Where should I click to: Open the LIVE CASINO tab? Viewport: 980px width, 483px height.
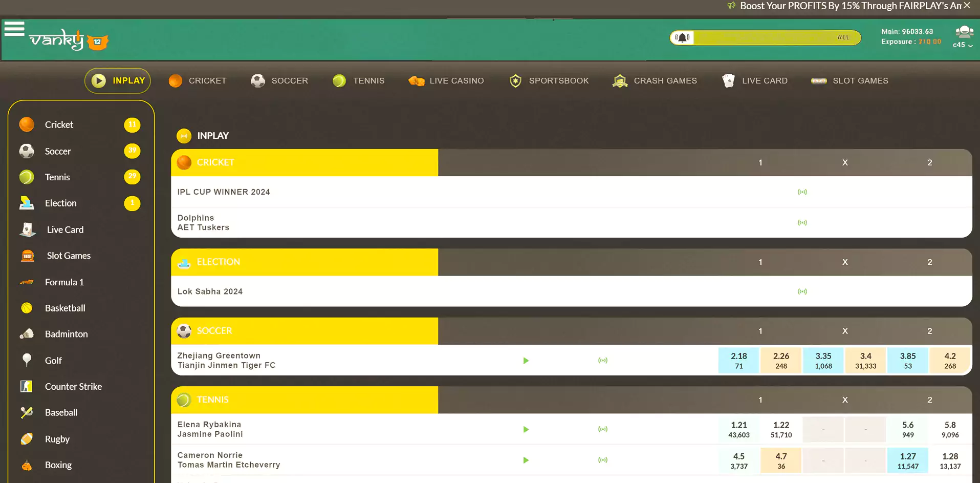point(446,81)
